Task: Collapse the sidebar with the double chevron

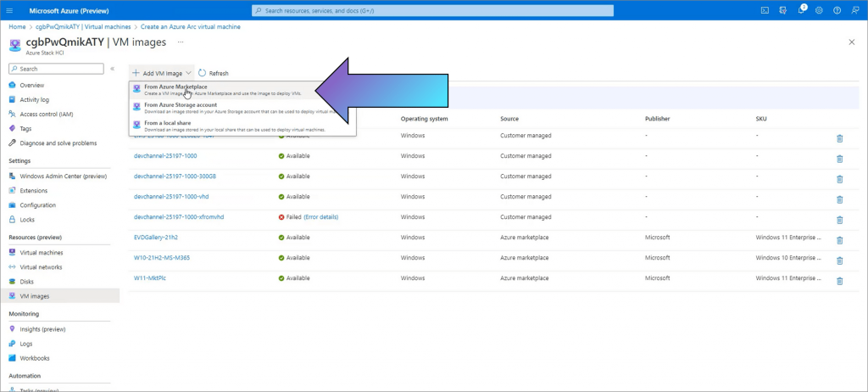Action: click(x=113, y=69)
